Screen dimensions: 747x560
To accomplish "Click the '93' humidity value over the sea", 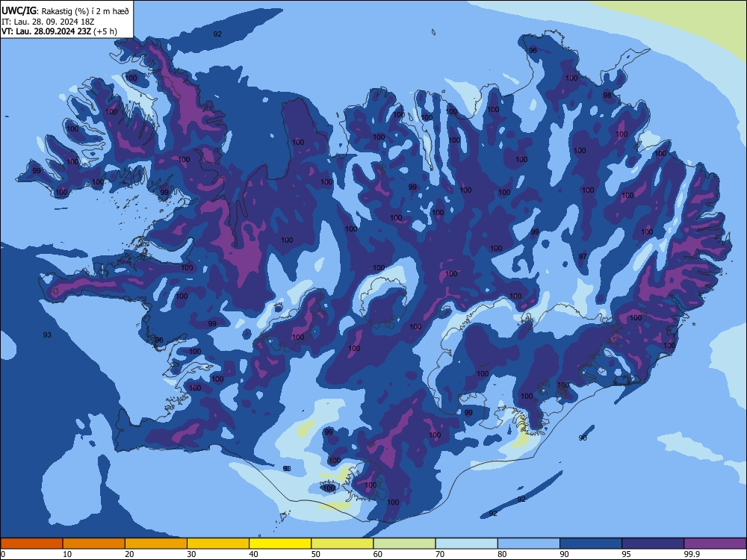I will coord(47,335).
